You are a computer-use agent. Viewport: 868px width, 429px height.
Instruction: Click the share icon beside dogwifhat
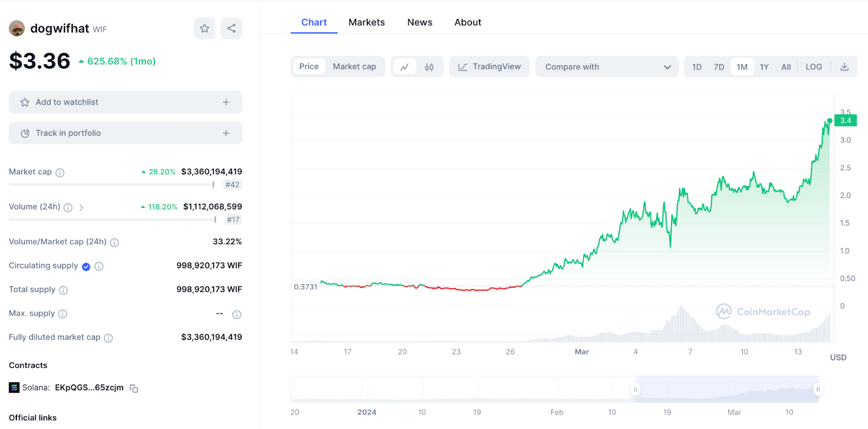(x=232, y=28)
